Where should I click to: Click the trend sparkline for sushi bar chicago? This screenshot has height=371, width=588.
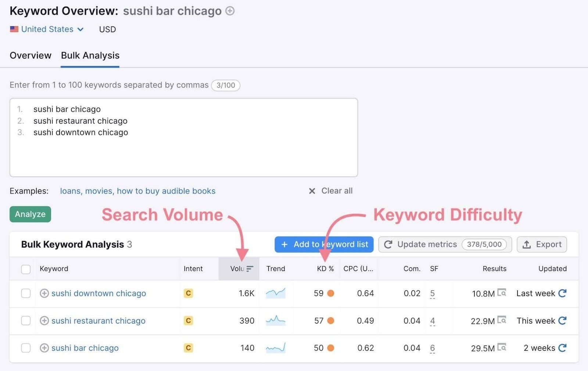pos(276,347)
